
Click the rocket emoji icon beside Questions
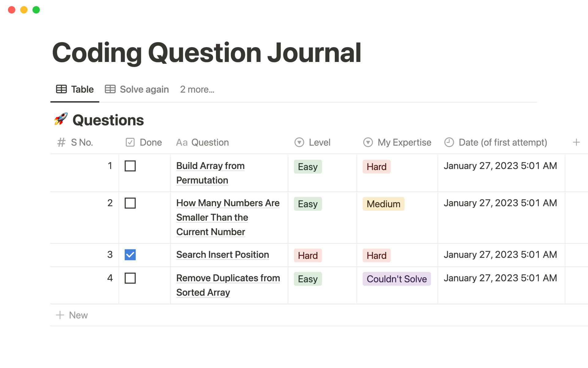click(x=61, y=119)
